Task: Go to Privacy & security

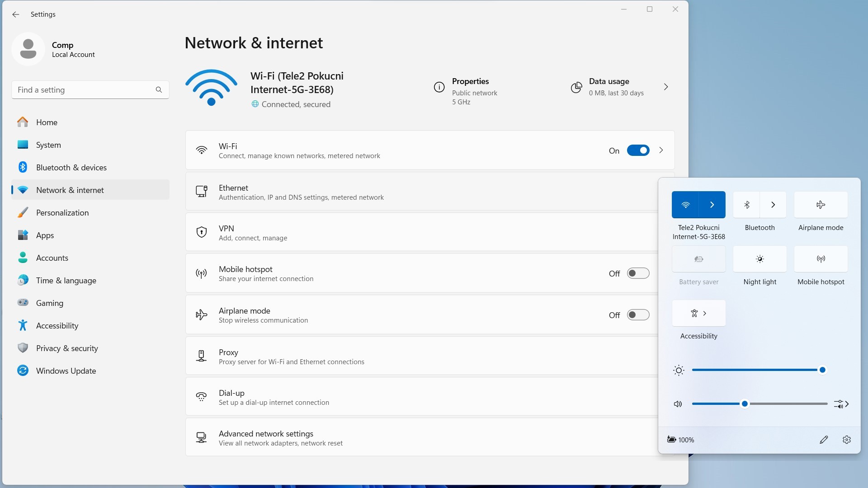Action: [90, 348]
